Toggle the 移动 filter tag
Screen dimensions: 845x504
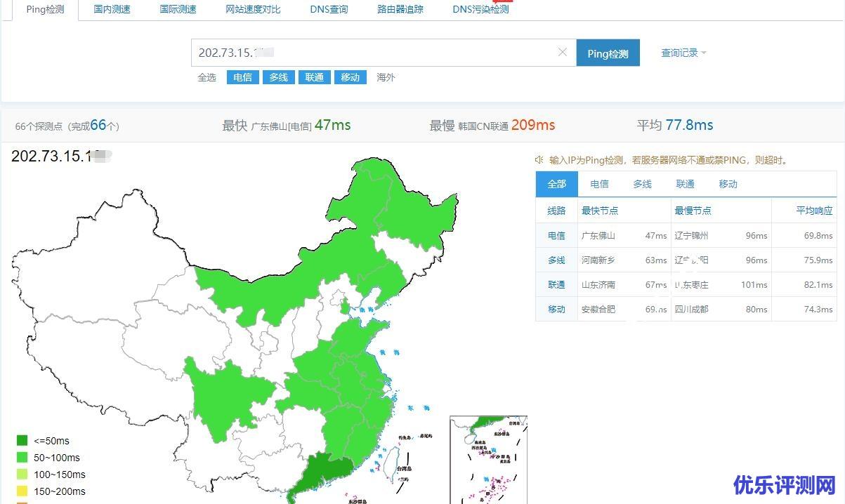351,77
